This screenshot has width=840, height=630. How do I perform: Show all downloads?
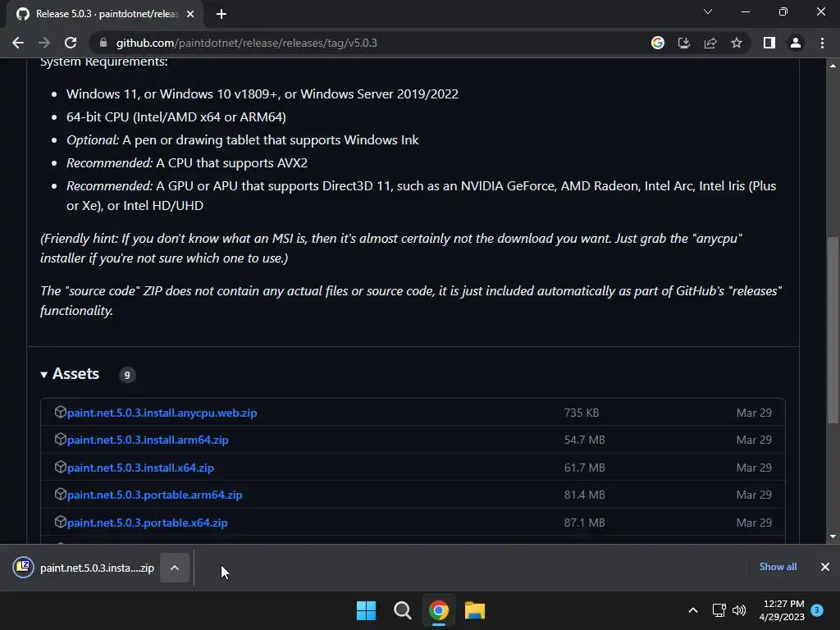778,567
